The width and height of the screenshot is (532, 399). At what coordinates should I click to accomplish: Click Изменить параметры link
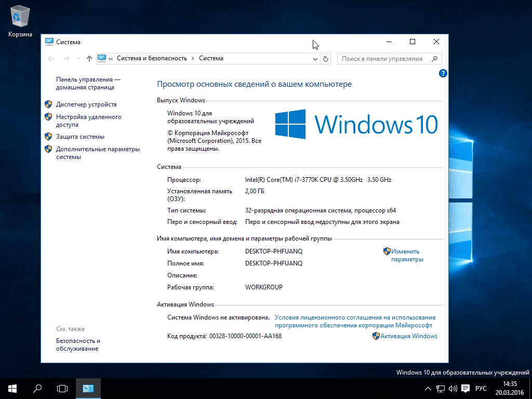tap(407, 255)
